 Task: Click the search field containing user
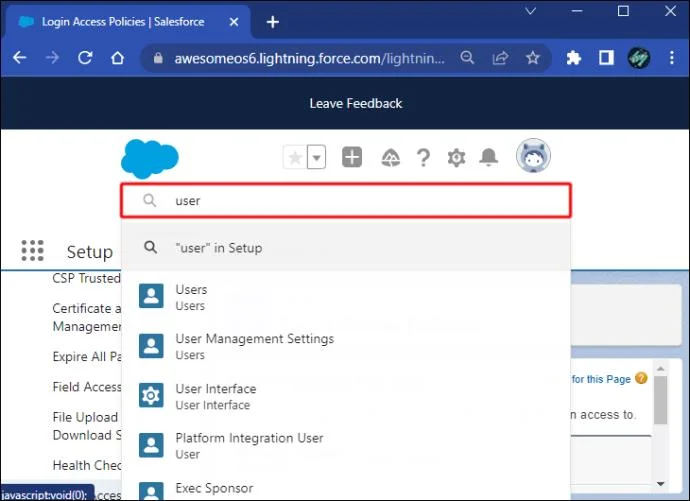346,201
